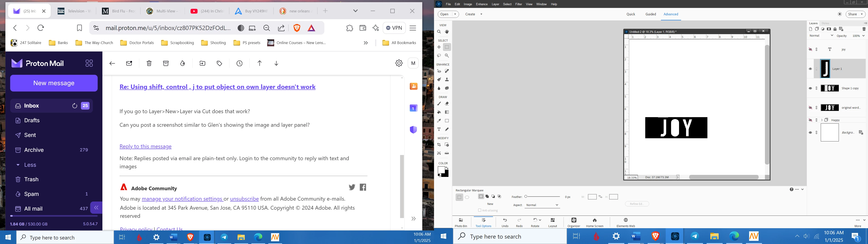Select the Hand tool

[x=447, y=32]
